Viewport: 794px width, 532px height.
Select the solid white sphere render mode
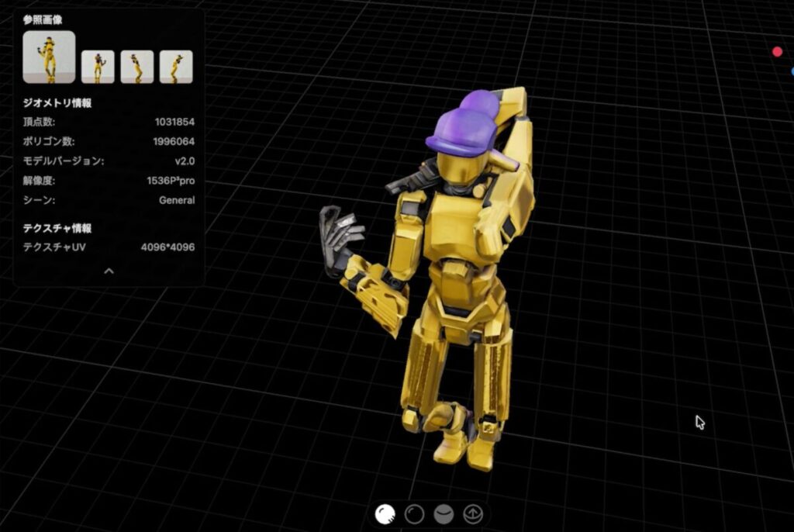click(385, 513)
